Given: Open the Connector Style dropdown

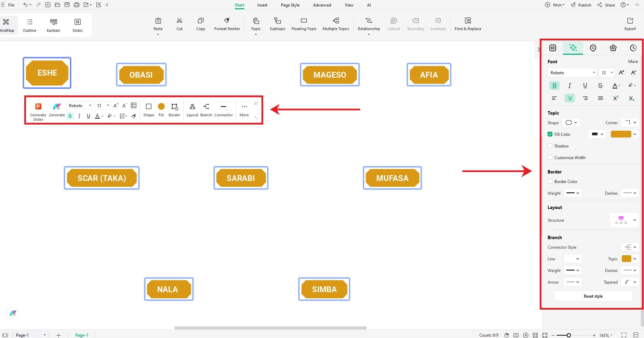Looking at the screenshot, I should [x=630, y=247].
